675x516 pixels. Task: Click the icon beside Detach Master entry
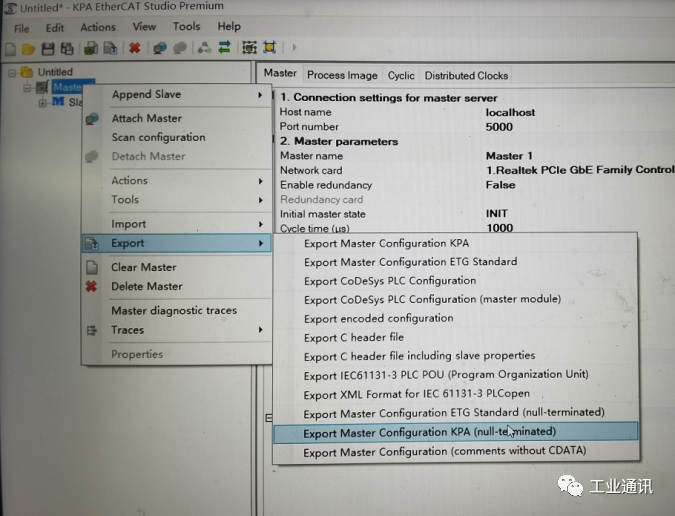point(92,156)
